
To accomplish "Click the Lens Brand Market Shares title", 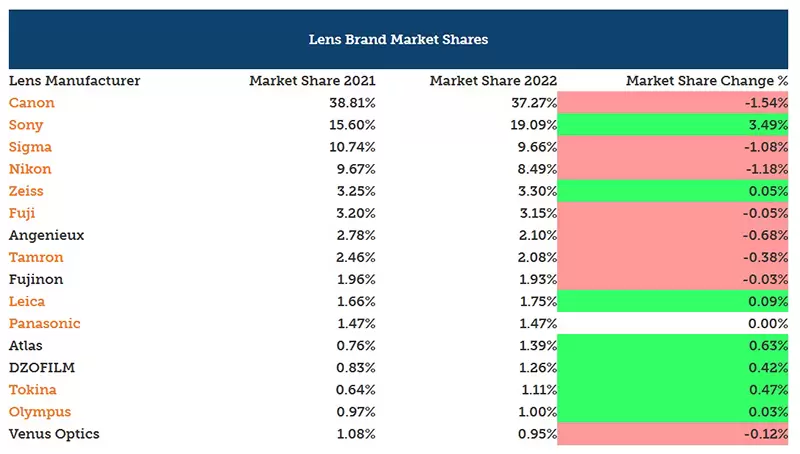I will tap(399, 40).
